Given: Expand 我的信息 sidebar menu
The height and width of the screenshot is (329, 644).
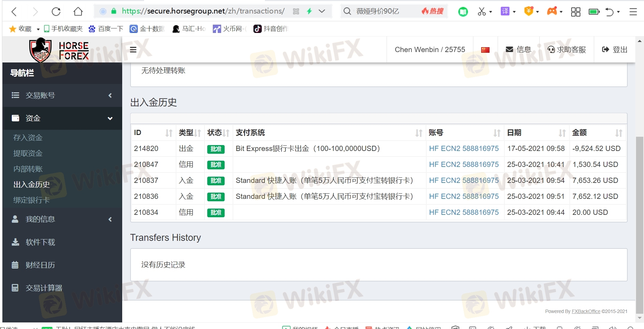Looking at the screenshot, I should (x=62, y=219).
